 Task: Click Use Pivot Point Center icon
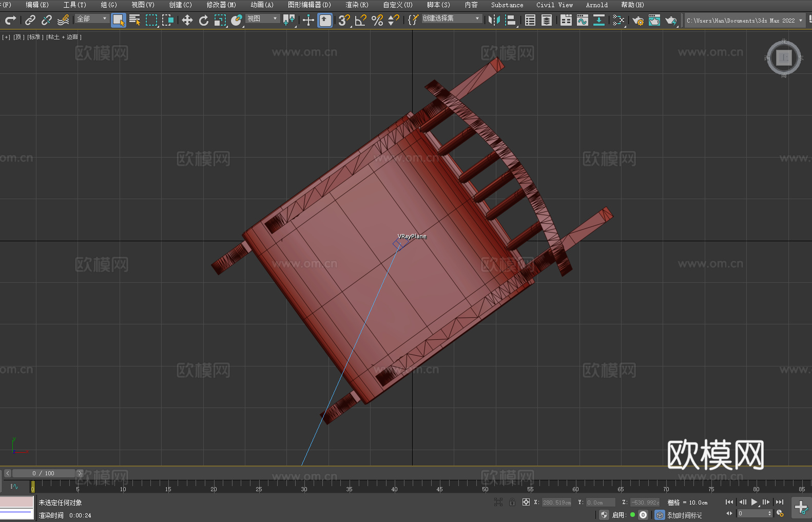pyautogui.click(x=289, y=20)
